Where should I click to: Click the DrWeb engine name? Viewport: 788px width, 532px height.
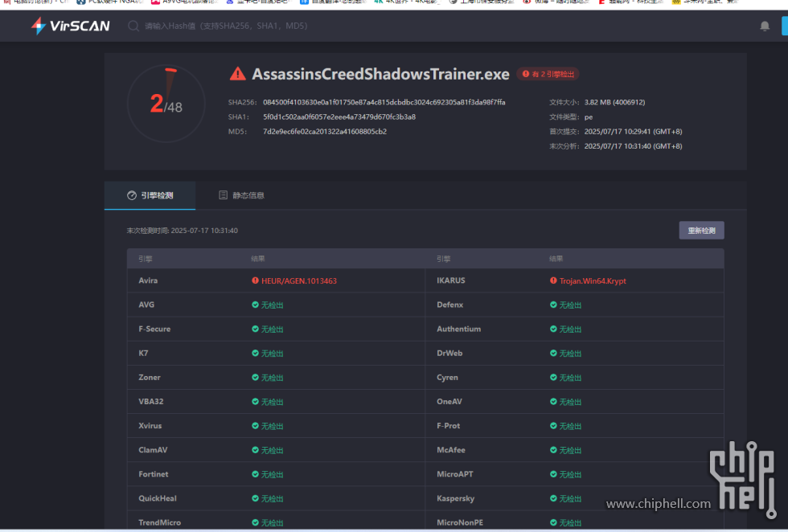pyautogui.click(x=449, y=353)
